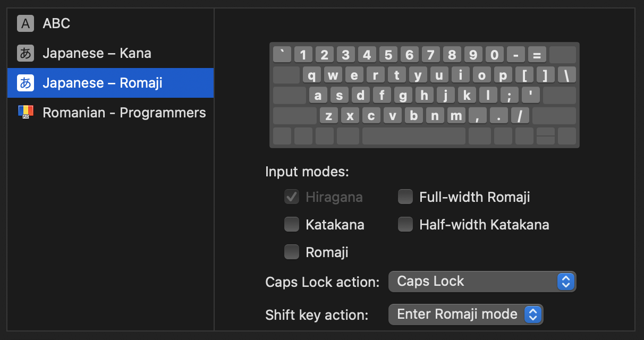Open the Shift key action dropdown
The image size is (644, 340).
click(465, 314)
